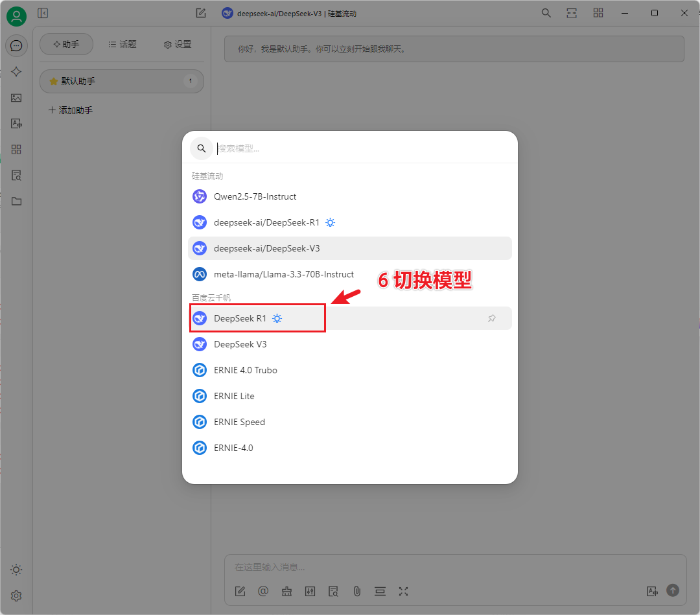700x615 pixels.
Task: Open the parameter sliders icon in the input toolbar
Action: pyautogui.click(x=310, y=591)
